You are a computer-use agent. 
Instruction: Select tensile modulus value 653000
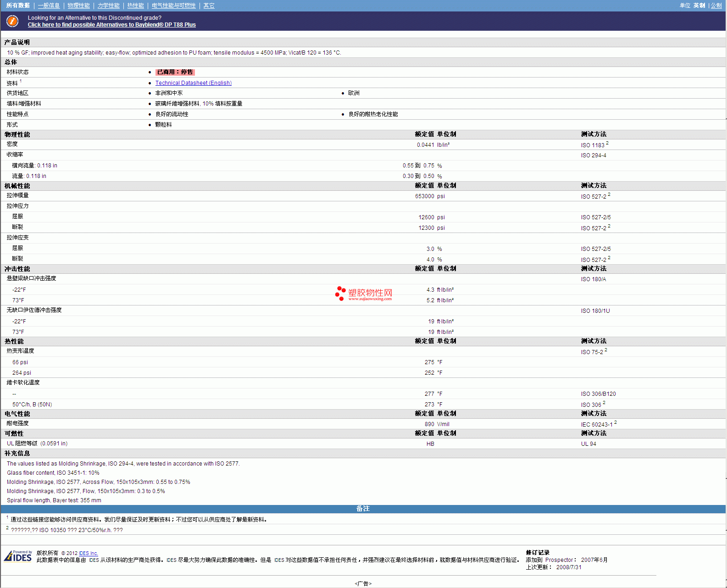point(424,196)
